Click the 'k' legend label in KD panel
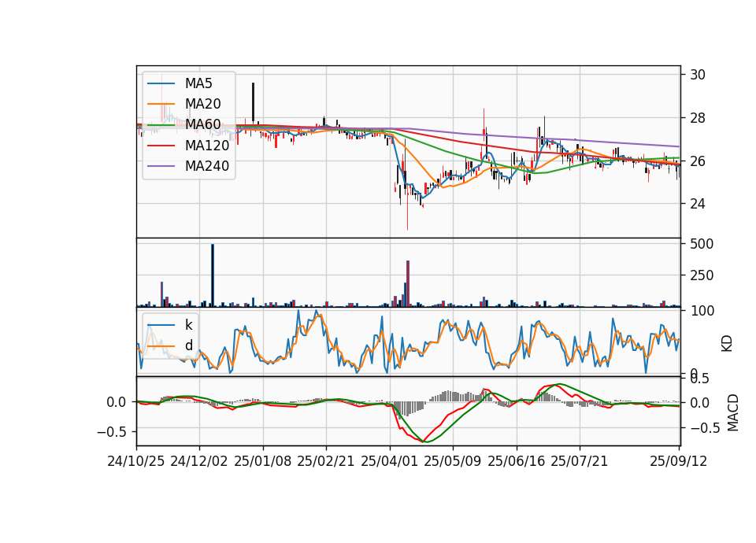 (188, 325)
